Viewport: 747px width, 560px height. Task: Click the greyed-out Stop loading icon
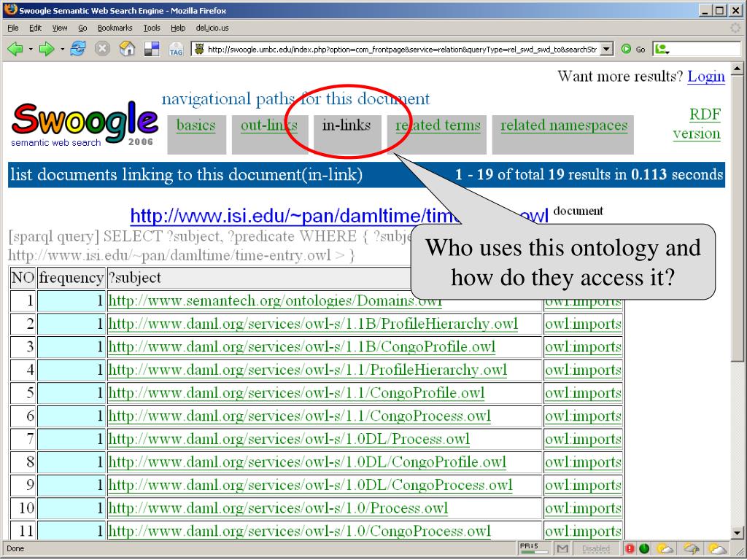pos(102,49)
